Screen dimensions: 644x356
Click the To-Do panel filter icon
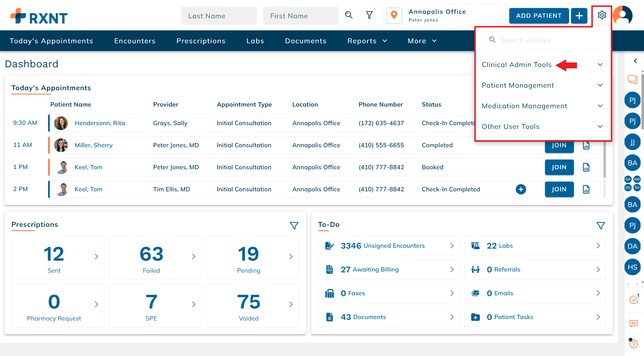(x=601, y=226)
